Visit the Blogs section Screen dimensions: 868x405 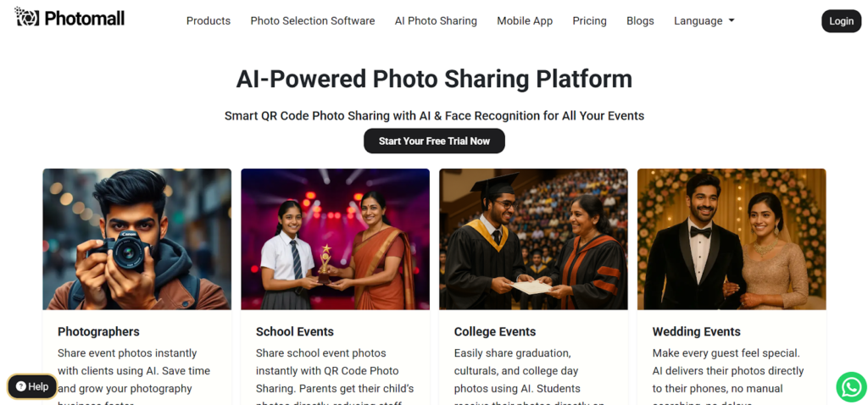tap(640, 21)
